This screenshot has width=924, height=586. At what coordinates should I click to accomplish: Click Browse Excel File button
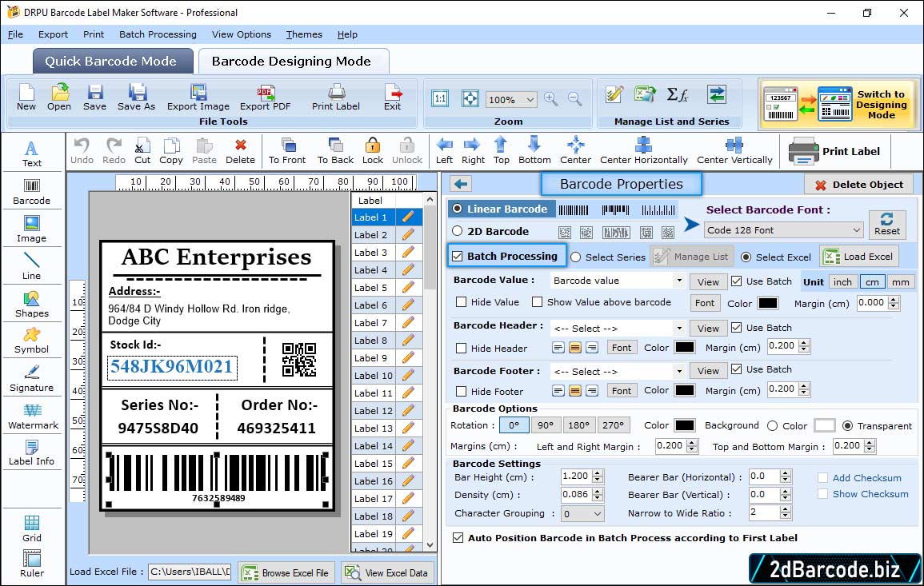coord(286,572)
